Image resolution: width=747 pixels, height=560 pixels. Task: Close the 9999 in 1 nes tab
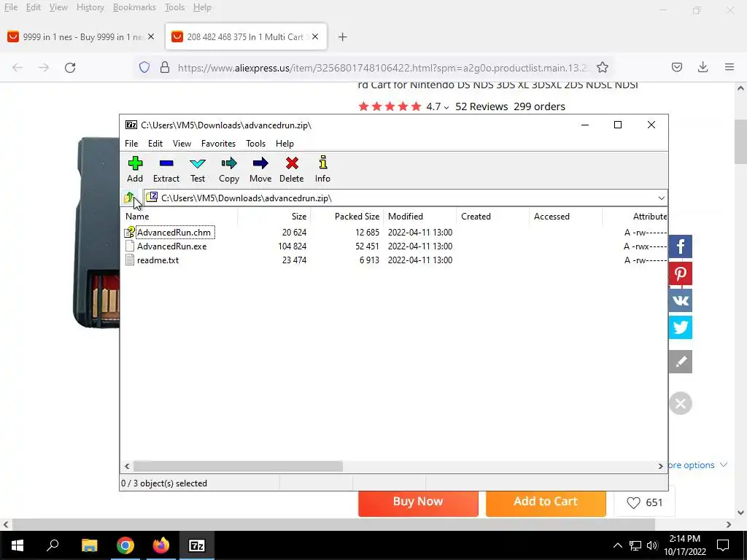click(x=151, y=36)
